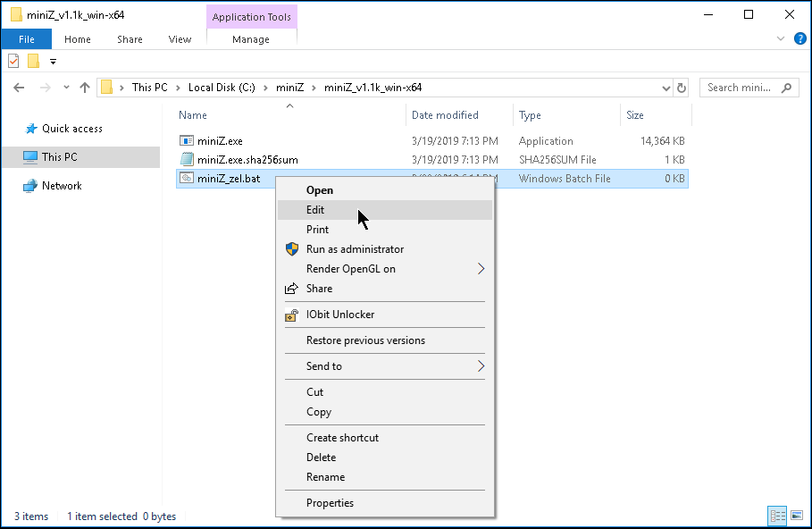Sort by Size column header
The image size is (812, 529).
(x=635, y=115)
